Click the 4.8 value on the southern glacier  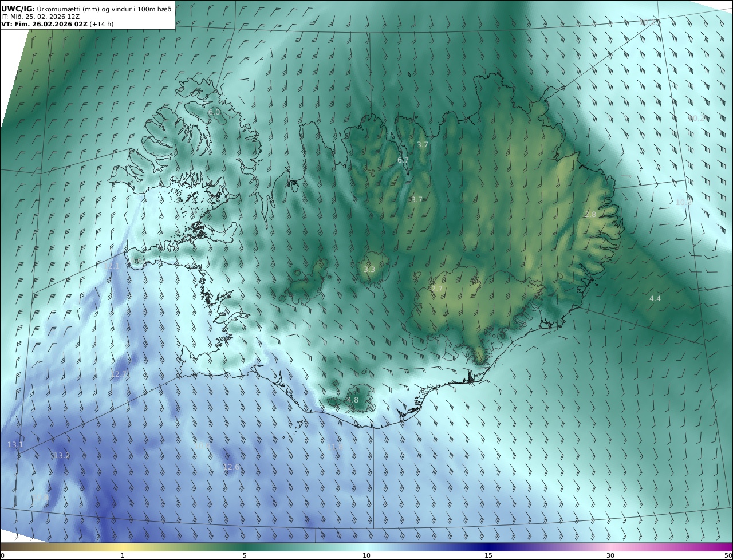coord(353,400)
